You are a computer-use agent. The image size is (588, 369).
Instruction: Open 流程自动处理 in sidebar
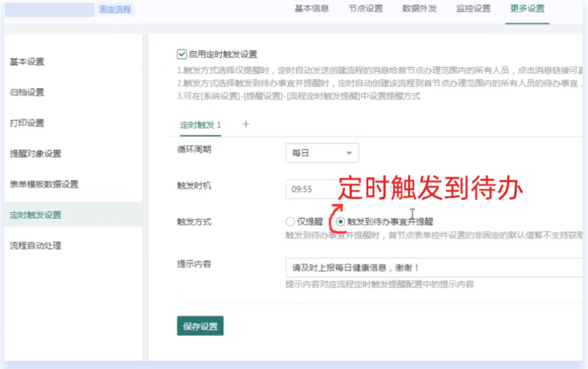pyautogui.click(x=36, y=246)
